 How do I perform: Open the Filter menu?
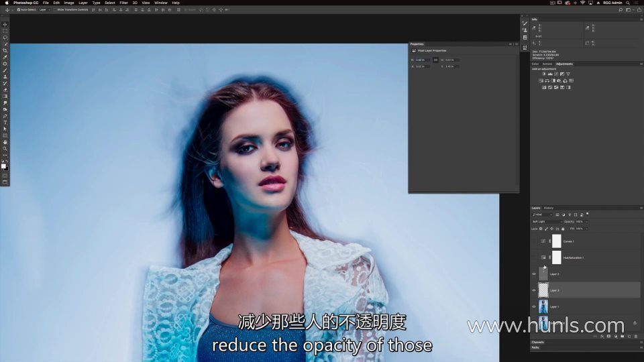click(x=123, y=3)
